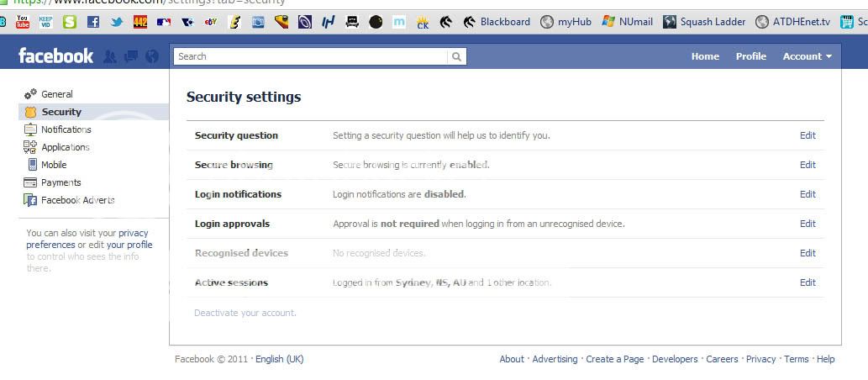The height and width of the screenshot is (380, 868).
Task: Open the Profile link in the top bar
Action: (750, 56)
